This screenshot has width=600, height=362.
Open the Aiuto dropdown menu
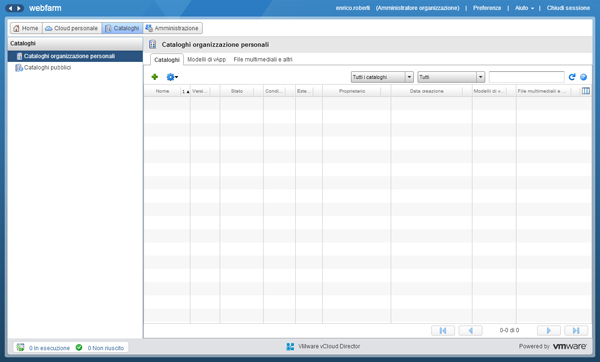click(x=524, y=8)
